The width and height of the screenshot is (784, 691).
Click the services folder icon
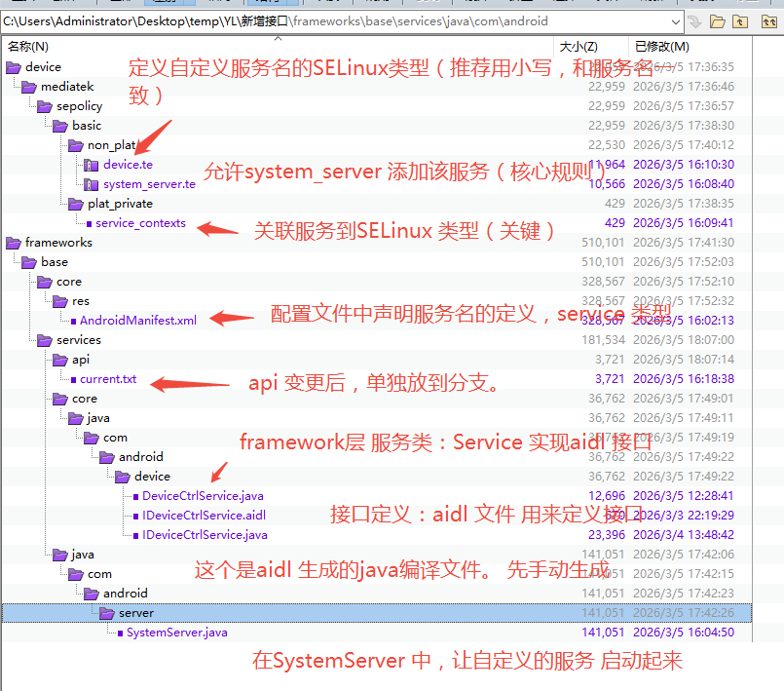pos(45,341)
